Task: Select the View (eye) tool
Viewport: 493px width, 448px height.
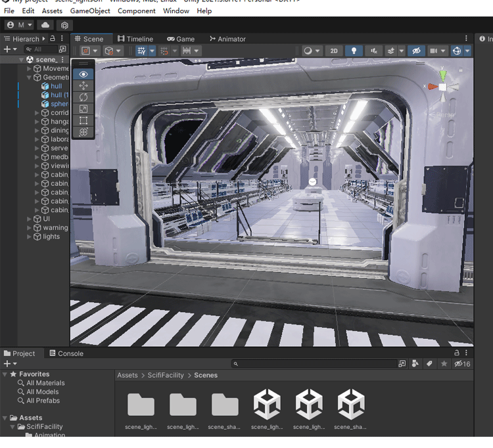Action: pos(83,74)
